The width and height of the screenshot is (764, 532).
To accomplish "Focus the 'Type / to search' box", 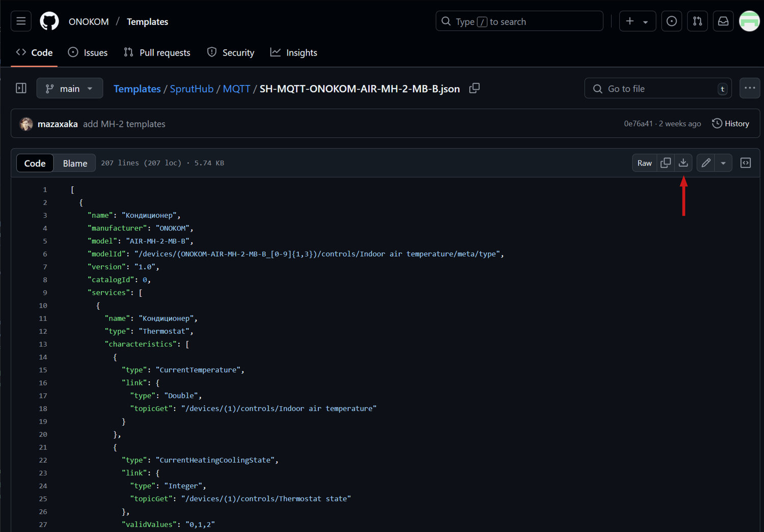I will pos(520,21).
